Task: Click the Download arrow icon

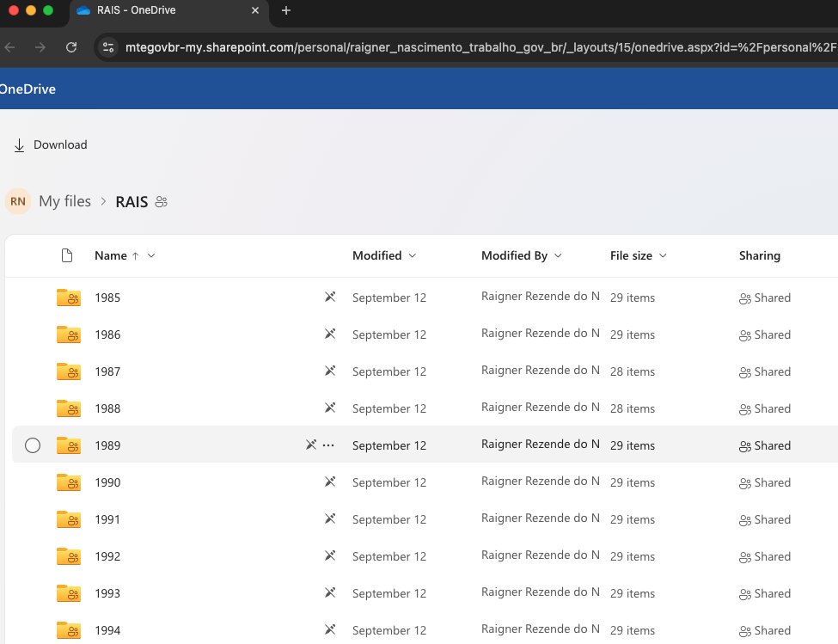Action: (19, 145)
